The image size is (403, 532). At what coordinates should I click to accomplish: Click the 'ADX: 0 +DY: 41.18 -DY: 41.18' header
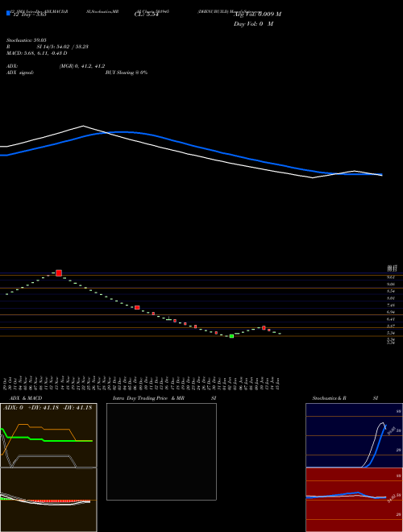click(x=48, y=408)
